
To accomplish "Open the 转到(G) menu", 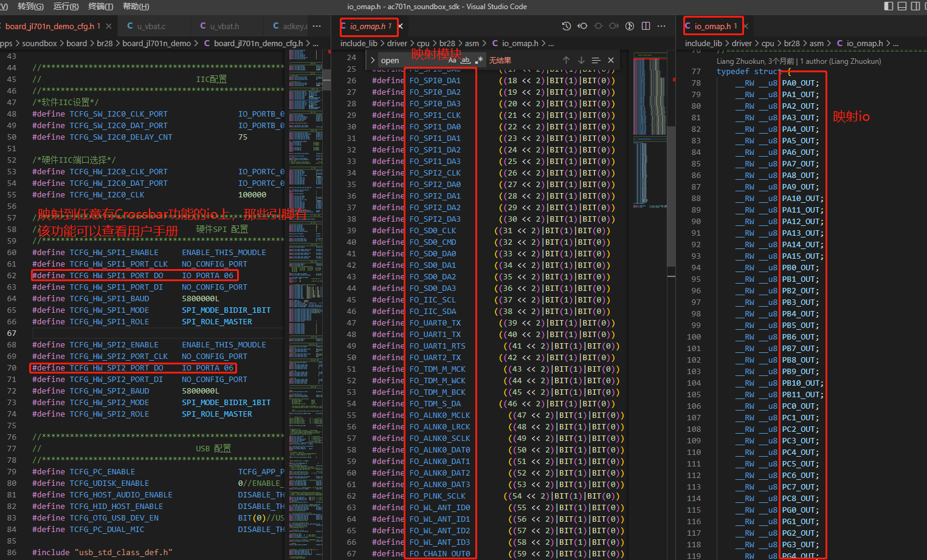I will tap(30, 6).
